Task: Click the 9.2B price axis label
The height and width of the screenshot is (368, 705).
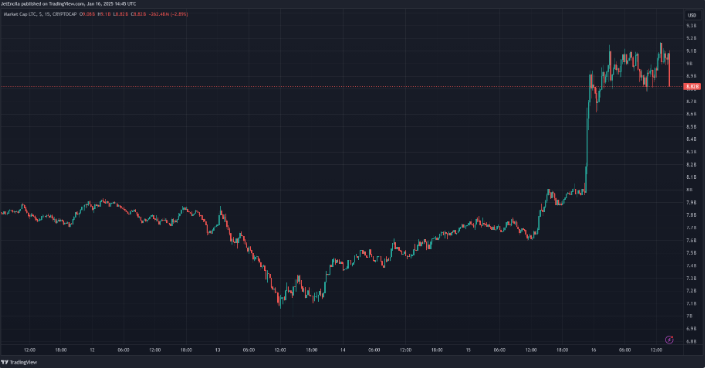Action: 692,38
